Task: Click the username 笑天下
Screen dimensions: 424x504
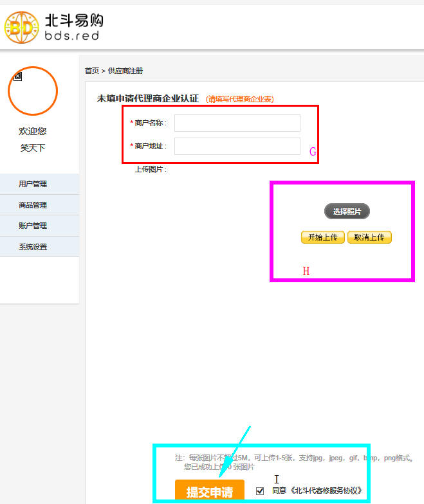Action: click(33, 148)
